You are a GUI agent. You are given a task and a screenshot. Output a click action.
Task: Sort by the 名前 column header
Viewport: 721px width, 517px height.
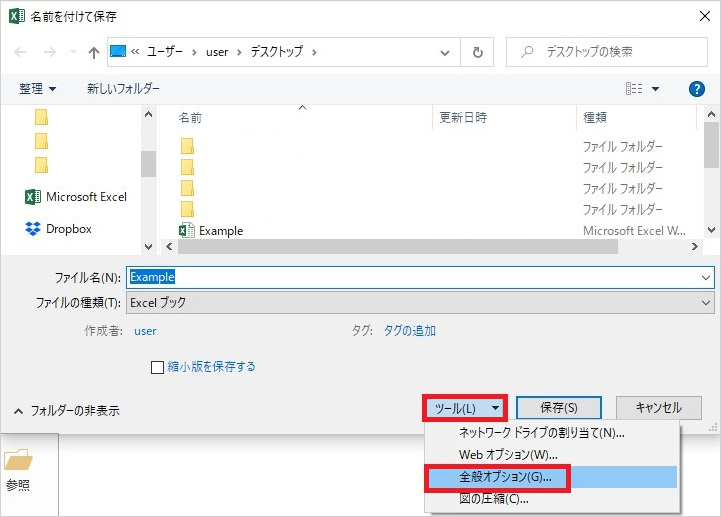pos(190,118)
